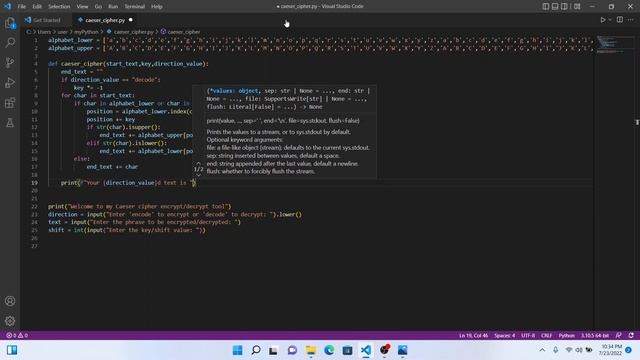This screenshot has height=360, width=640.
Task: Open the clock showing 10:34 PM
Action: tap(611, 350)
